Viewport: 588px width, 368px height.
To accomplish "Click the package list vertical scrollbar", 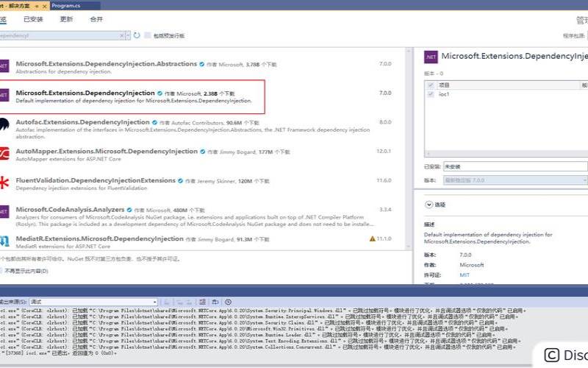I will 409,149.
